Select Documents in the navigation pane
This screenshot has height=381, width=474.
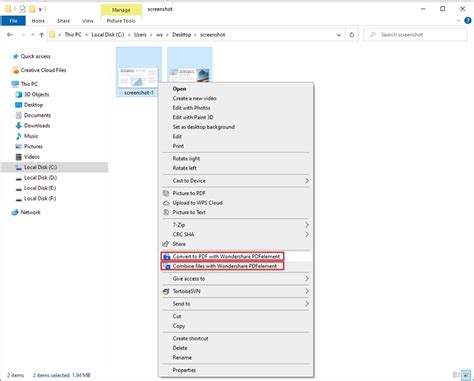(x=37, y=115)
